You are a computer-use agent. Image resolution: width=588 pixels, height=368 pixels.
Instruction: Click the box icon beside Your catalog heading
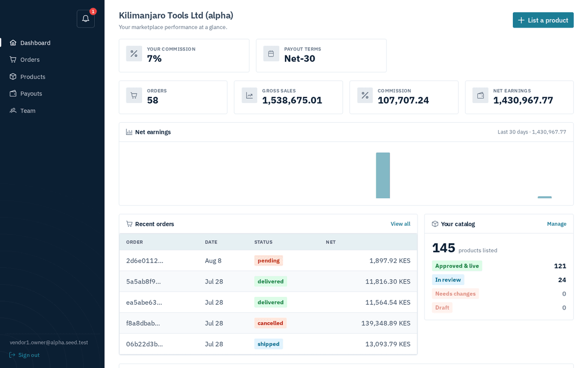pyautogui.click(x=435, y=224)
